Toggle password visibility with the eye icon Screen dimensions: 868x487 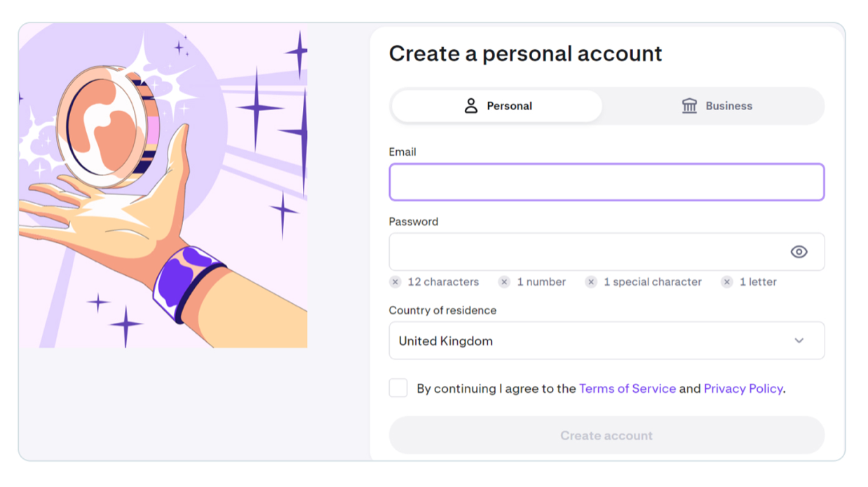click(799, 252)
